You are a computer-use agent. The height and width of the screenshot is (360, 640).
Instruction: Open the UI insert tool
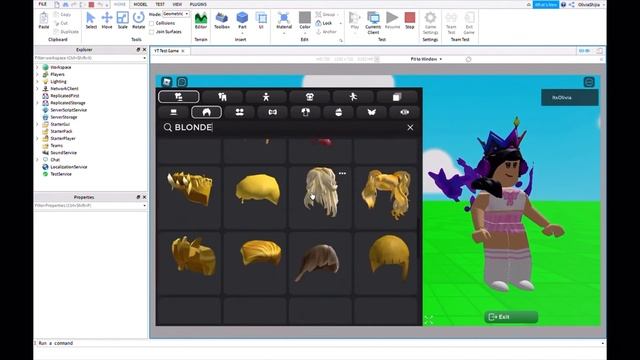[x=261, y=20]
